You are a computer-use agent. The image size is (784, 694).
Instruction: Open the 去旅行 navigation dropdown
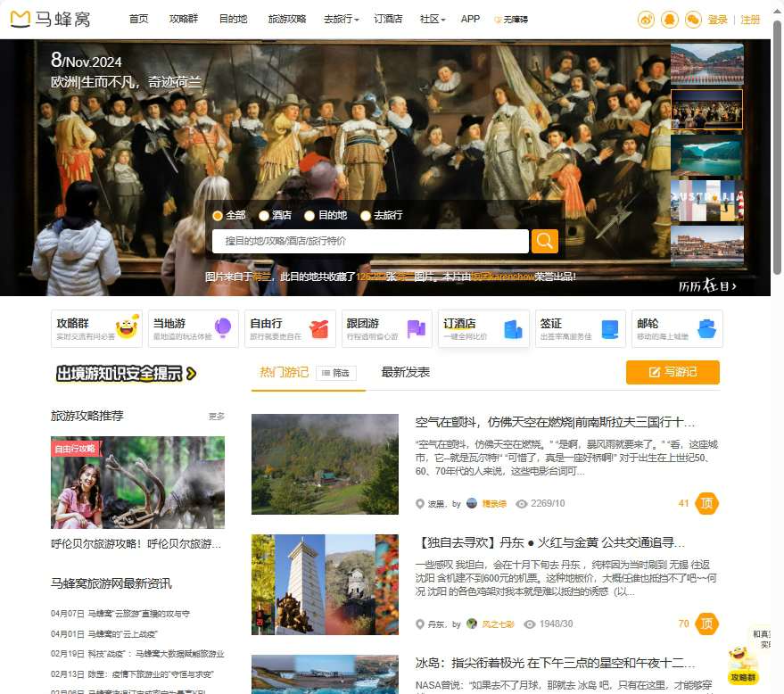(340, 19)
